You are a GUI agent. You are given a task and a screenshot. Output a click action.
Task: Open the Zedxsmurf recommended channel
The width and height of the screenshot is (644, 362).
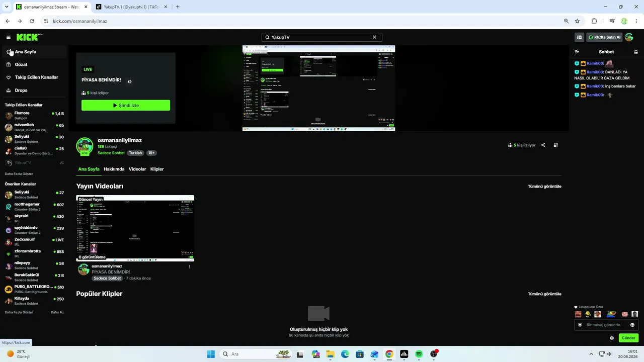[34, 242]
